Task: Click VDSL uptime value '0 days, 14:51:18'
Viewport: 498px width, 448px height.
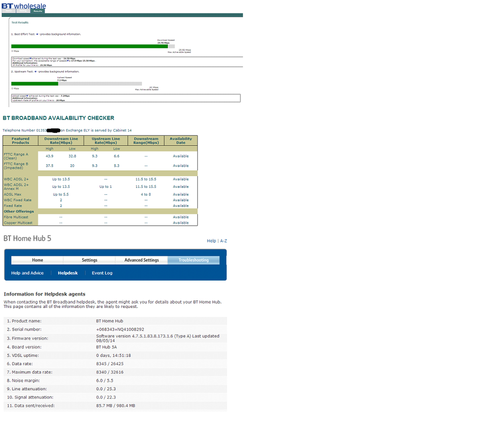Action: pyautogui.click(x=113, y=356)
